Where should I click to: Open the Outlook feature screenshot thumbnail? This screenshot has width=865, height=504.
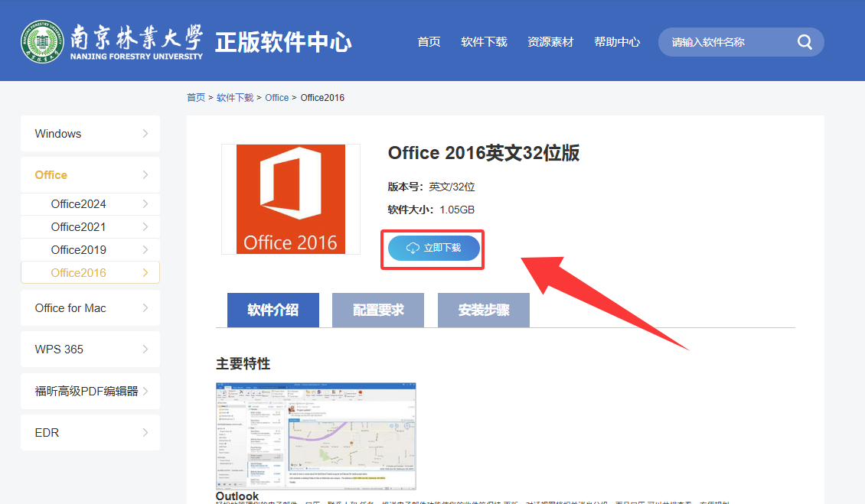coord(315,436)
